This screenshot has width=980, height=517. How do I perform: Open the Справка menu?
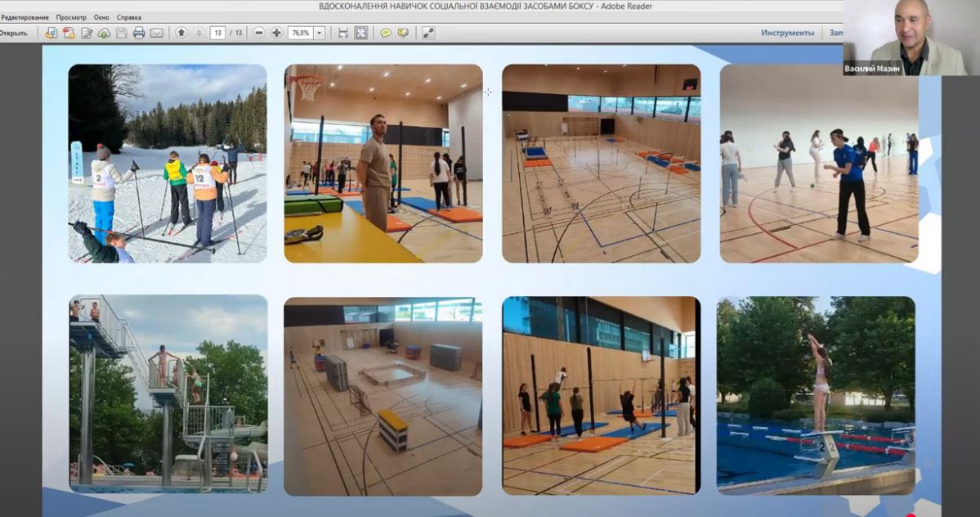coord(129,17)
